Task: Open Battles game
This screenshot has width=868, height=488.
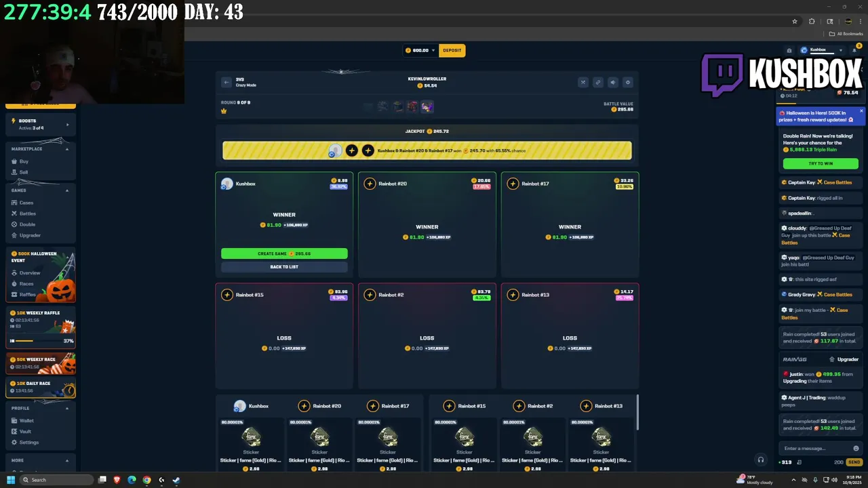Action: [27, 213]
